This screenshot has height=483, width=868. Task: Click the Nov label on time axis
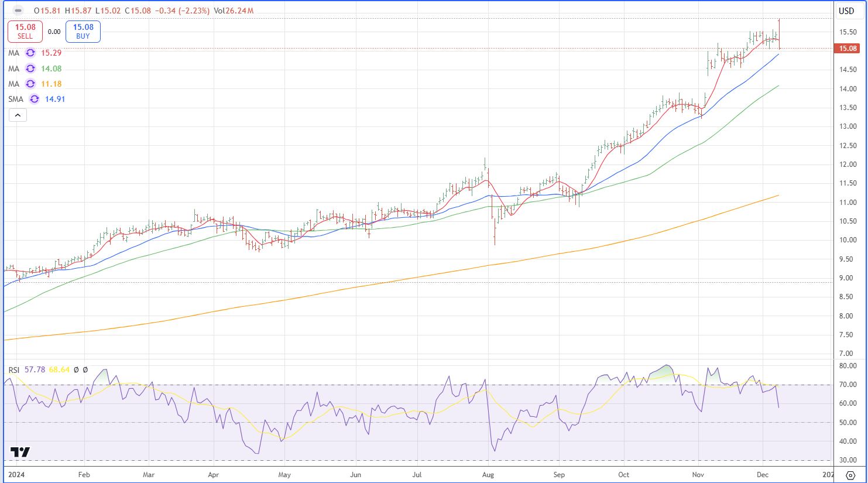pyautogui.click(x=698, y=475)
